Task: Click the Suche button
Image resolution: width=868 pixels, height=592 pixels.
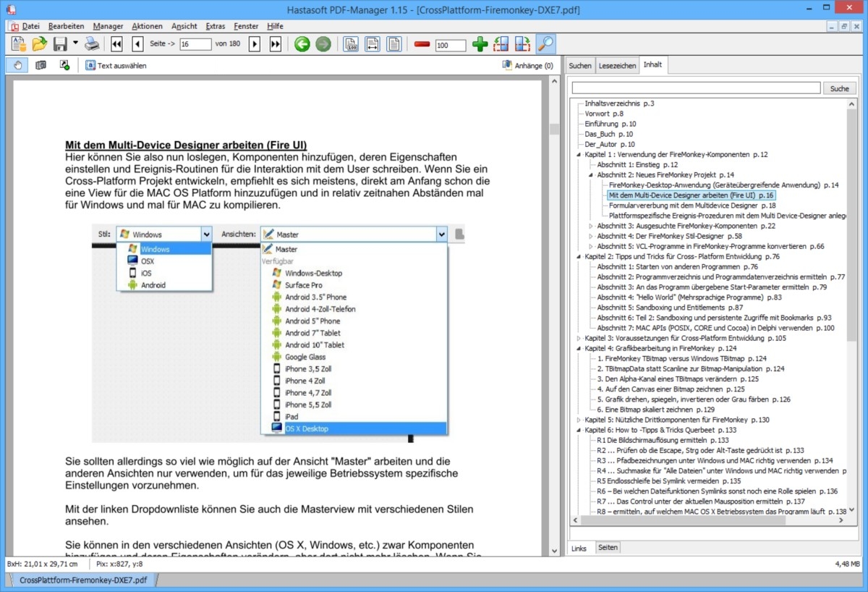Action: tap(840, 88)
